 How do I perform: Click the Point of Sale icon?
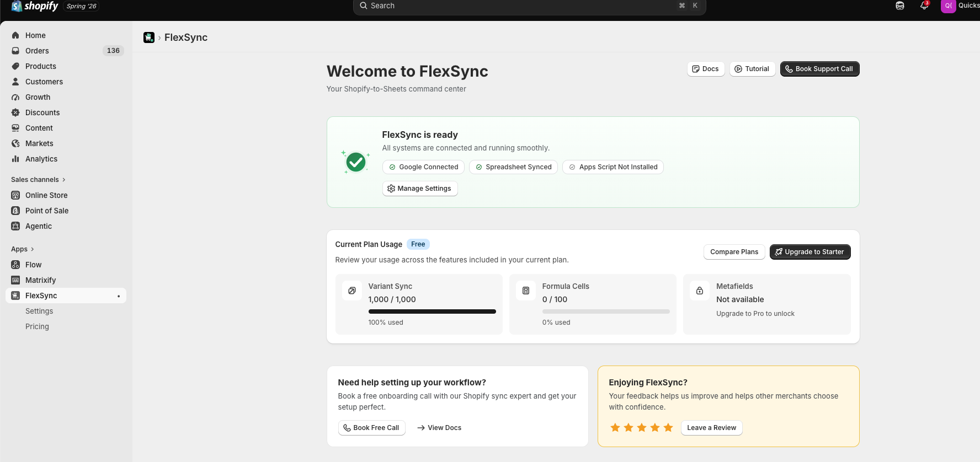15,211
